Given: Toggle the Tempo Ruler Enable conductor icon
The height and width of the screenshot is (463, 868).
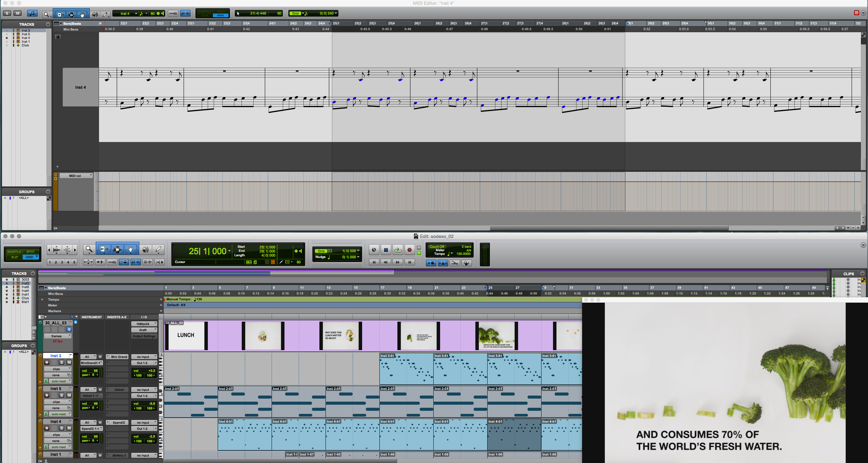Looking at the screenshot, I should point(467,263).
